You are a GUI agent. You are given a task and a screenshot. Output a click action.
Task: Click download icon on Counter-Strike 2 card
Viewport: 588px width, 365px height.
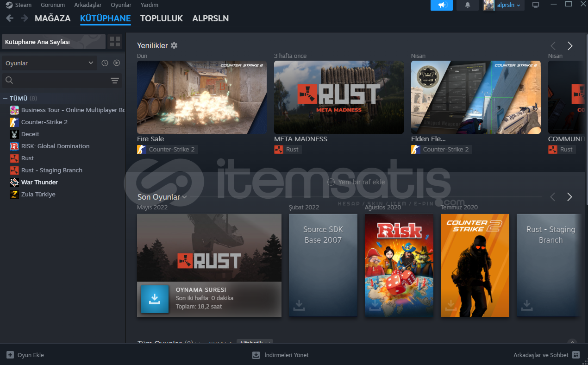[451, 305]
